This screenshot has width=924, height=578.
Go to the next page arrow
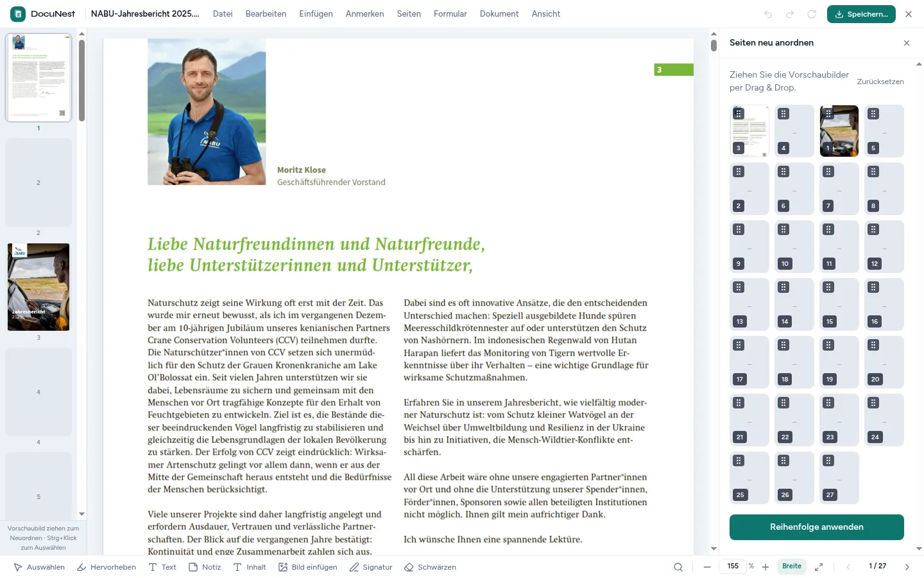tap(907, 567)
